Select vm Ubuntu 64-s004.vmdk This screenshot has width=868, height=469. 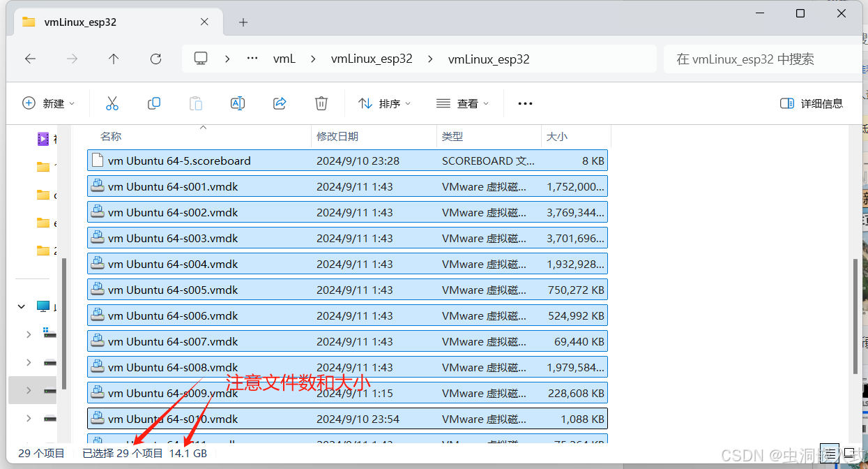tap(347, 264)
